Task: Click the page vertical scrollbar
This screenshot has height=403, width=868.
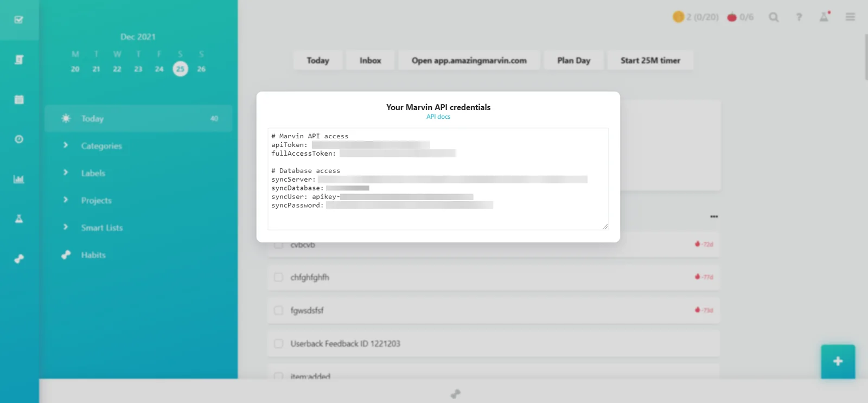Action: pos(865,57)
